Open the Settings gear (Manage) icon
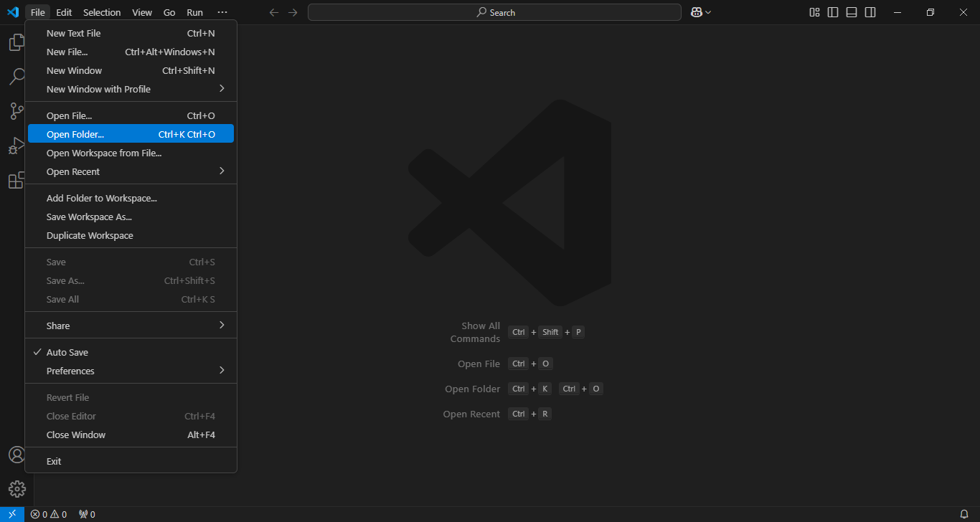 click(x=17, y=489)
